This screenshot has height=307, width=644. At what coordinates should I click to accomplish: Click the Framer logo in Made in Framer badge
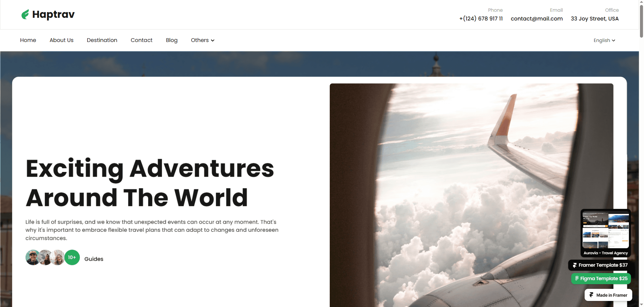point(591,295)
